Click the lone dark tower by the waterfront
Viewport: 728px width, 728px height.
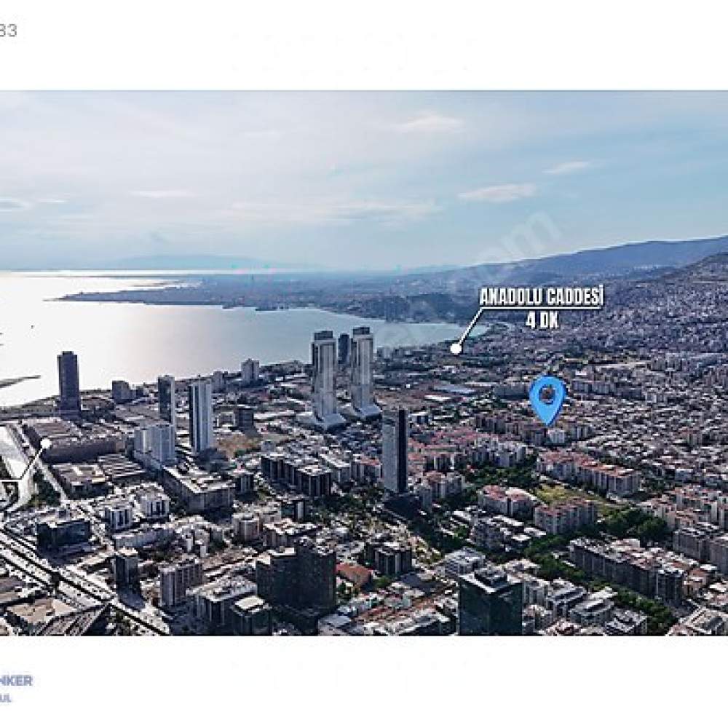[x=68, y=381]
